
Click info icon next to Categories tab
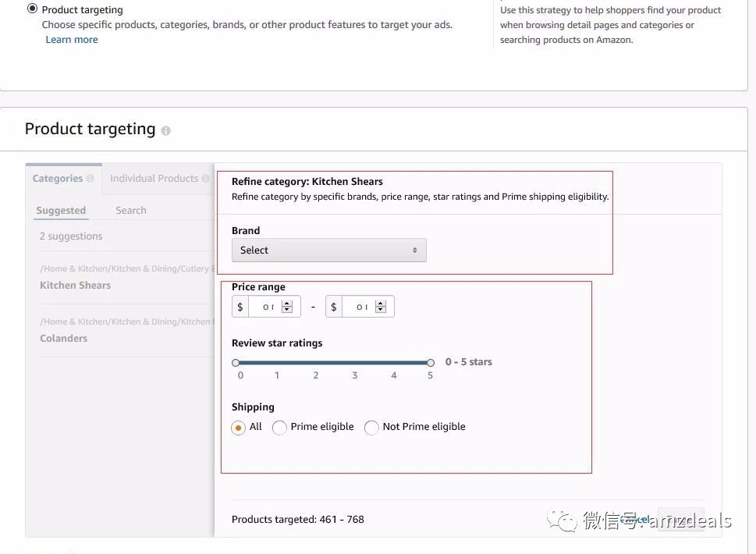pos(91,179)
